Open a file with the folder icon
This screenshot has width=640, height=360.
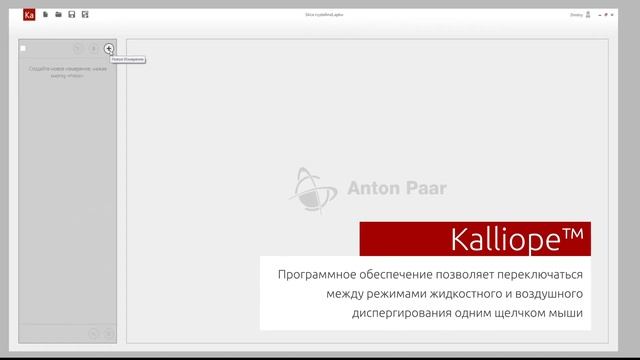(58, 14)
